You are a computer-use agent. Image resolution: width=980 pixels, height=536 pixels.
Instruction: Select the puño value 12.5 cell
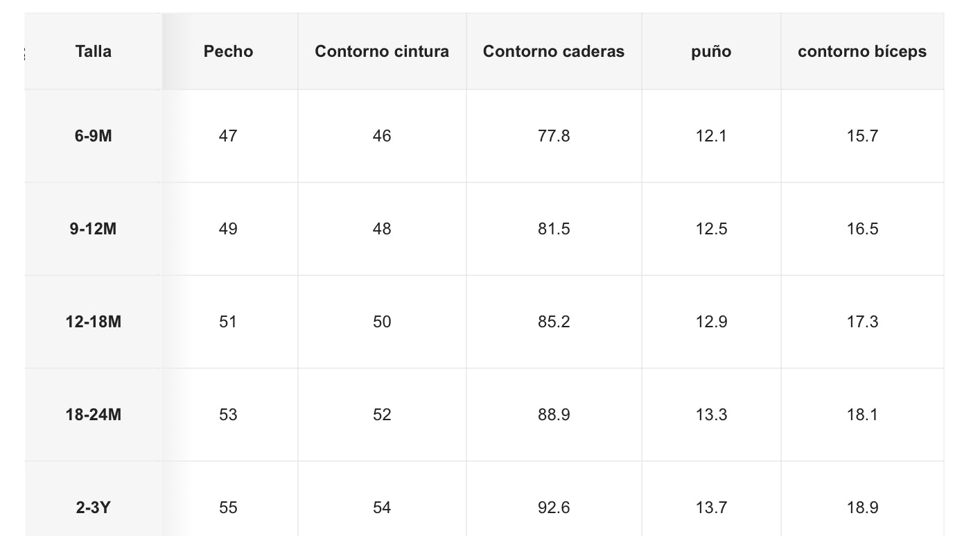pos(711,229)
